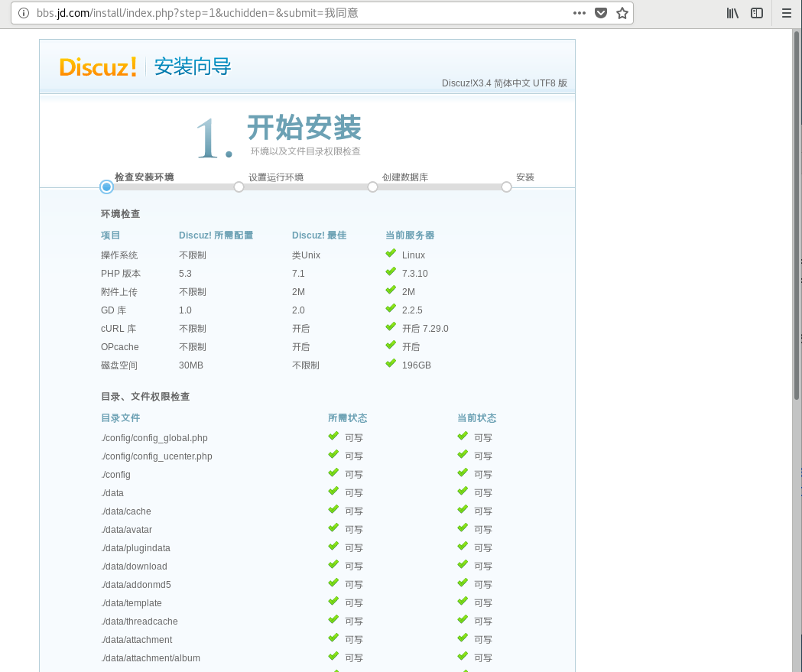This screenshot has height=672, width=802.
Task: Click green check beside GD 2.2.5
Action: (x=391, y=308)
